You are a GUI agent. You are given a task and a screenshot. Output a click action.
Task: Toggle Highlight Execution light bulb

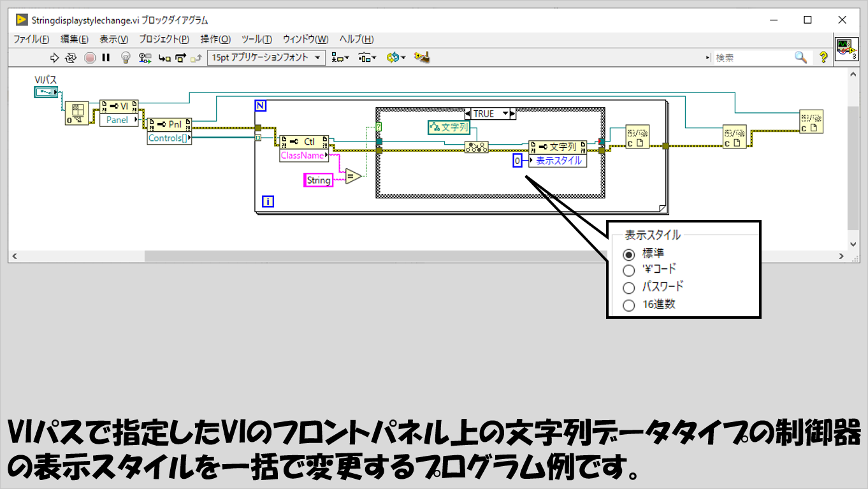click(126, 57)
